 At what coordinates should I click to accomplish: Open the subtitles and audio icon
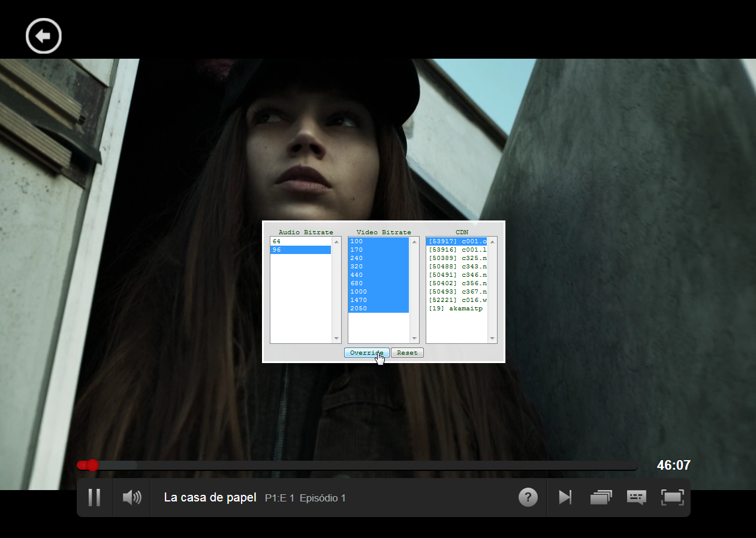click(x=637, y=497)
